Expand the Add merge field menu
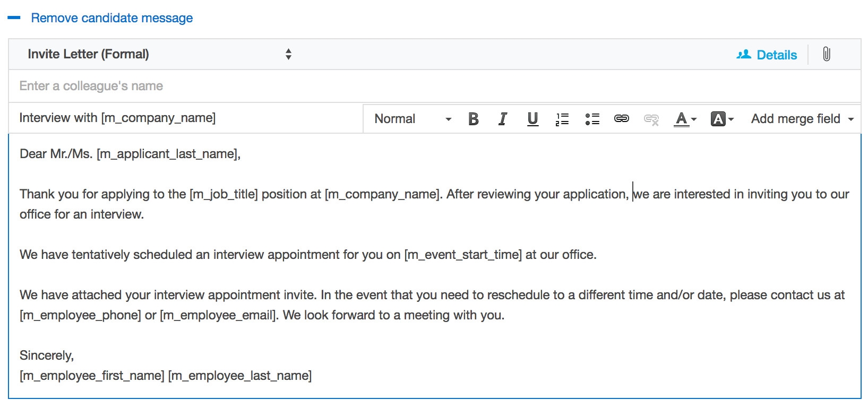This screenshot has height=408, width=868. click(x=802, y=119)
